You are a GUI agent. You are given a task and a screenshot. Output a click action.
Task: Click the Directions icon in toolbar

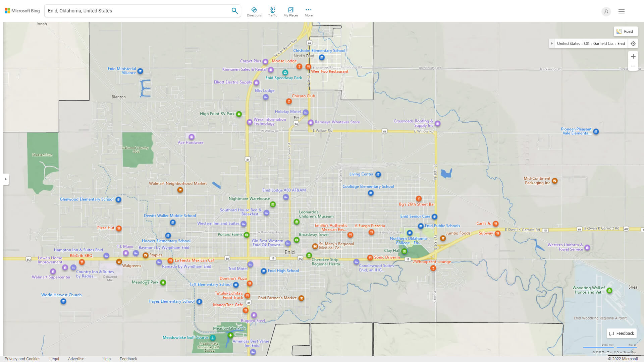(254, 10)
